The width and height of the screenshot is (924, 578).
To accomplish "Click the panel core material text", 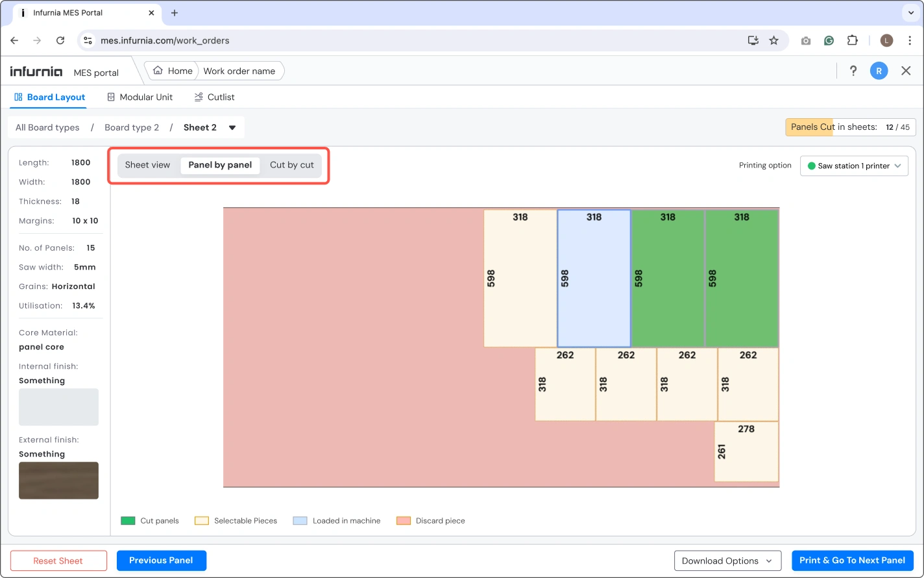I will pos(42,347).
